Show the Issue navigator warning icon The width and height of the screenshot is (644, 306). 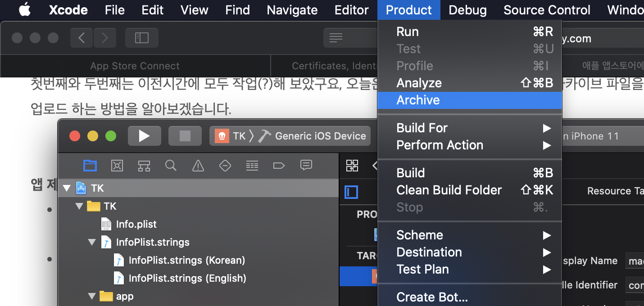click(198, 166)
